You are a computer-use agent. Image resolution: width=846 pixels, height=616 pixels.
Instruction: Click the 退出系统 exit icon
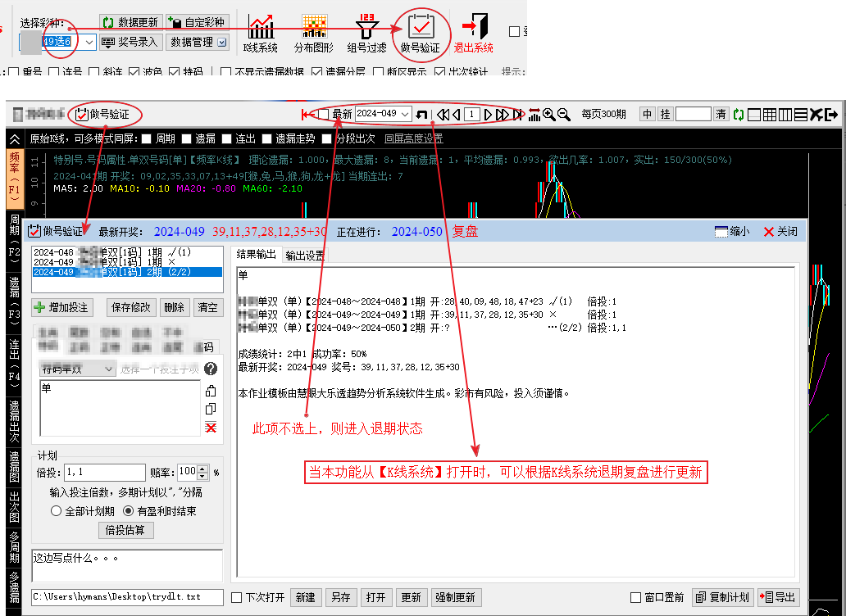click(473, 33)
